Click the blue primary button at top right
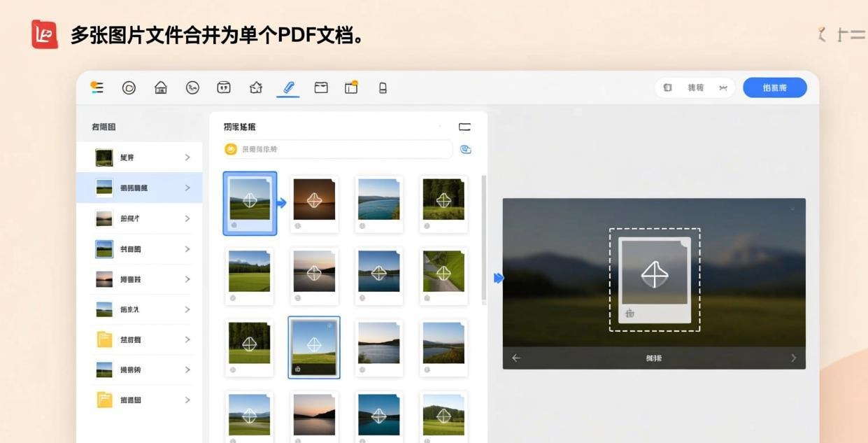868x443 pixels. point(775,87)
